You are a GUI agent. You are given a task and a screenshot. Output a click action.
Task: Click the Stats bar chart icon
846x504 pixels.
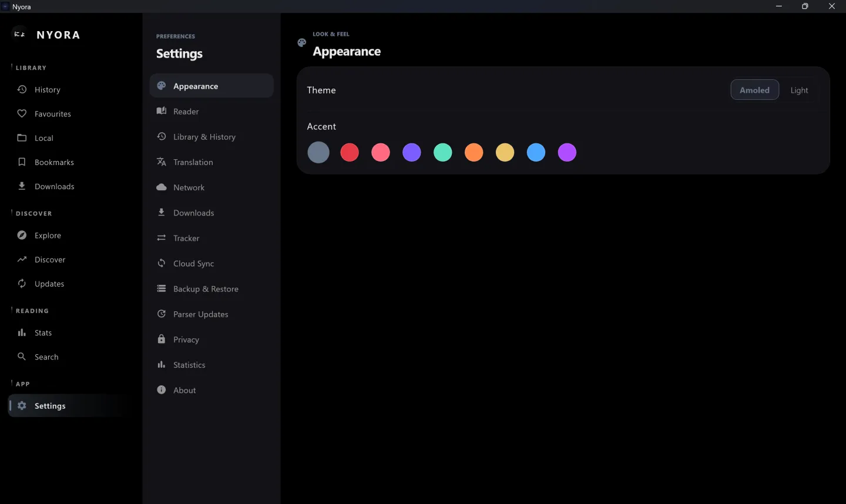[x=22, y=332]
